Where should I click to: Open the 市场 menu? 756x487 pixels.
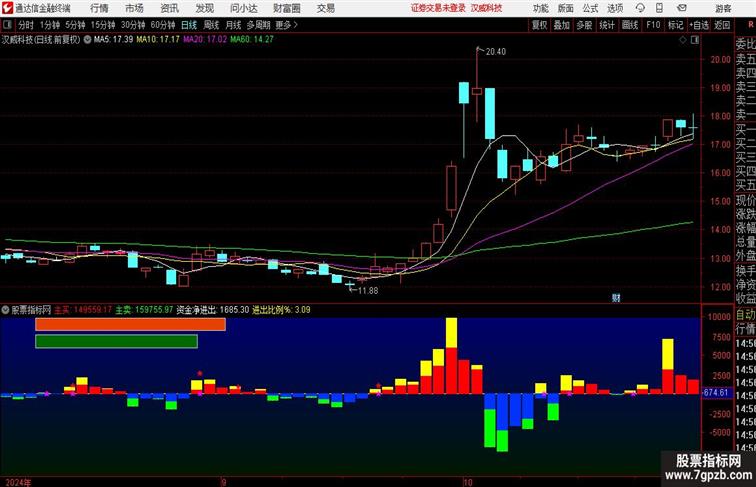click(x=135, y=8)
